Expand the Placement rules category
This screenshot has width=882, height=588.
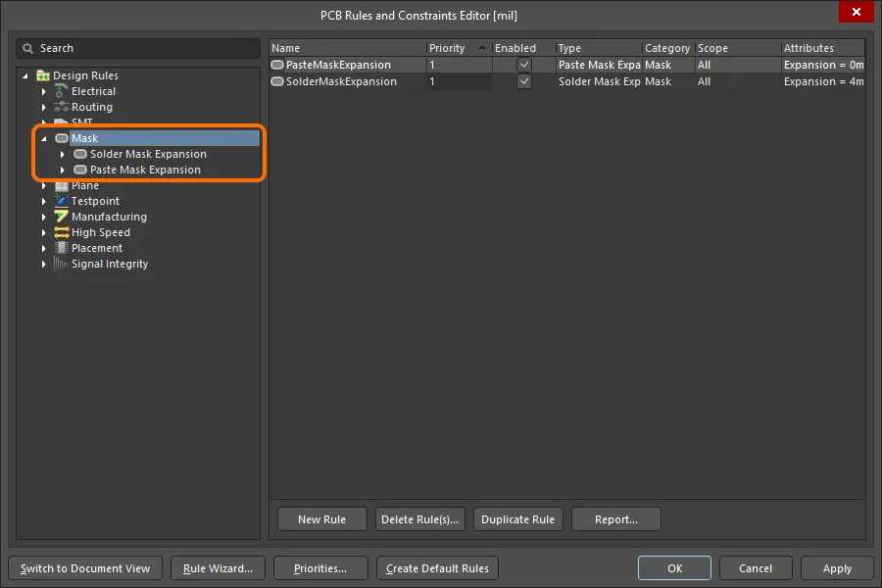[44, 248]
